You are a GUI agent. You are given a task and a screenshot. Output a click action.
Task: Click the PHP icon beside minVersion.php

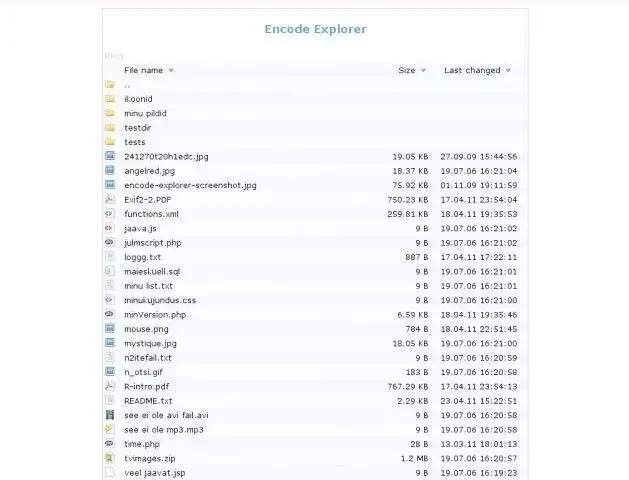point(110,314)
